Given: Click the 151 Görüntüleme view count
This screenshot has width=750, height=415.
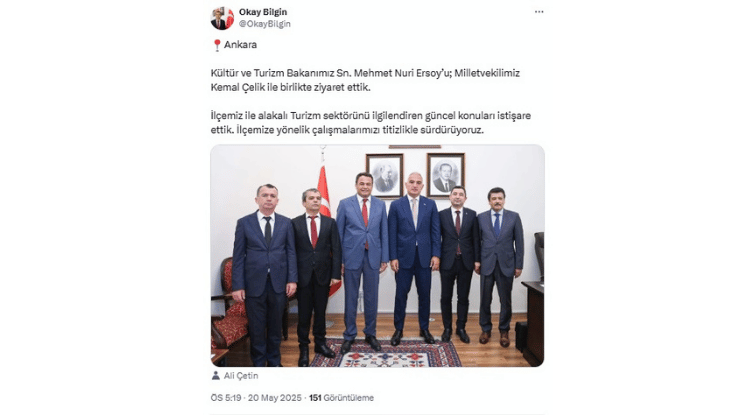Looking at the screenshot, I should coord(342,398).
